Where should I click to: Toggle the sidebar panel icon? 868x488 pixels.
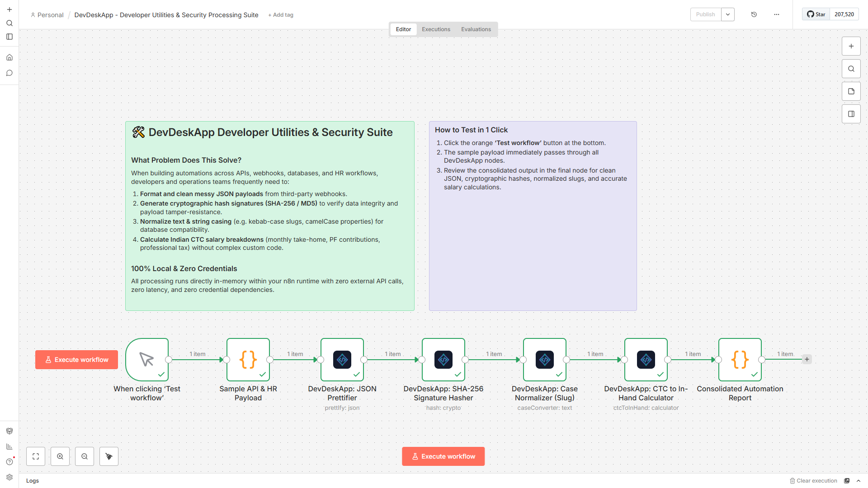[x=9, y=37]
